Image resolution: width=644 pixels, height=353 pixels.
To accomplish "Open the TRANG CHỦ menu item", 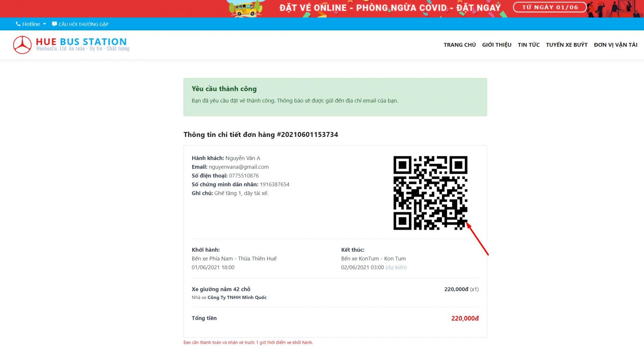I will pyautogui.click(x=460, y=45).
